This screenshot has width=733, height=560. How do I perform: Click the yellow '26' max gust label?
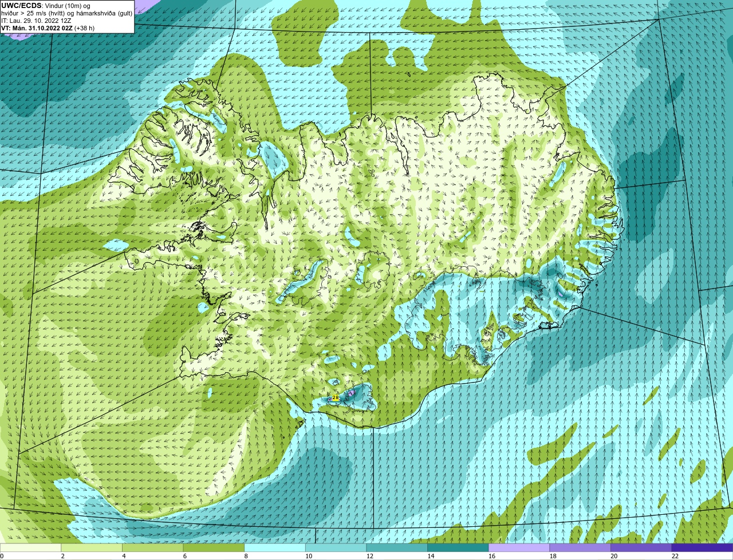(x=336, y=397)
